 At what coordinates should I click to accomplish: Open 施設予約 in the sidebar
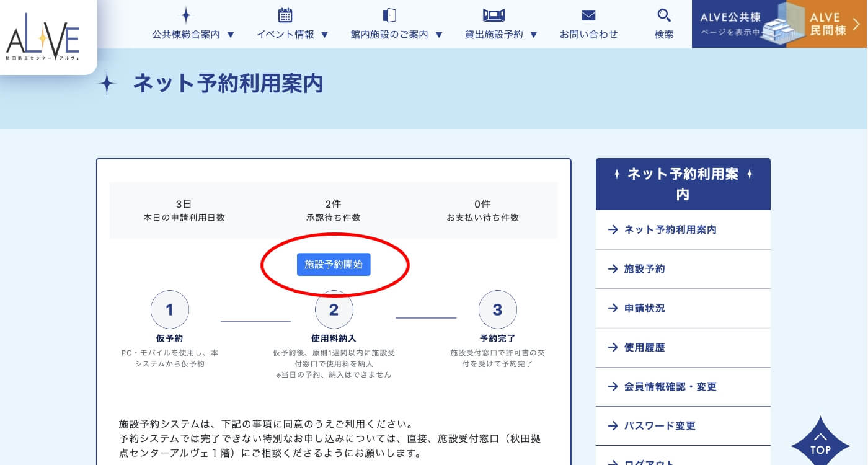pyautogui.click(x=644, y=269)
